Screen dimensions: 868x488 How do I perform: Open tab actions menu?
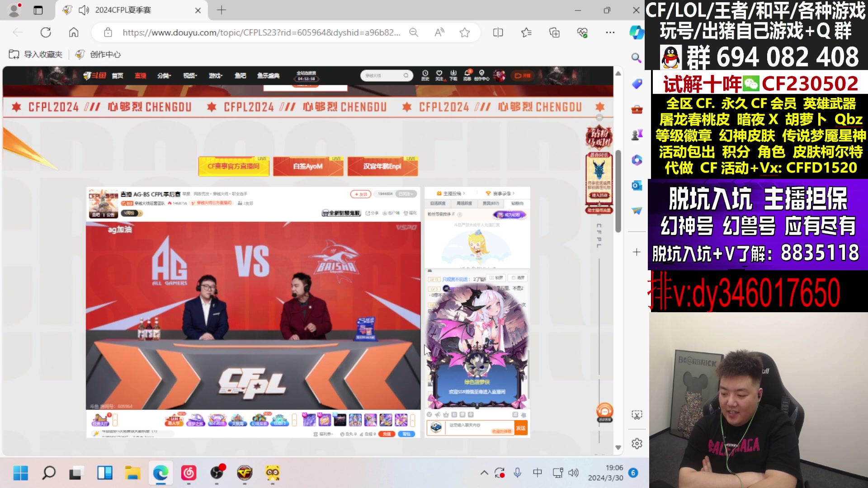pyautogui.click(x=38, y=10)
